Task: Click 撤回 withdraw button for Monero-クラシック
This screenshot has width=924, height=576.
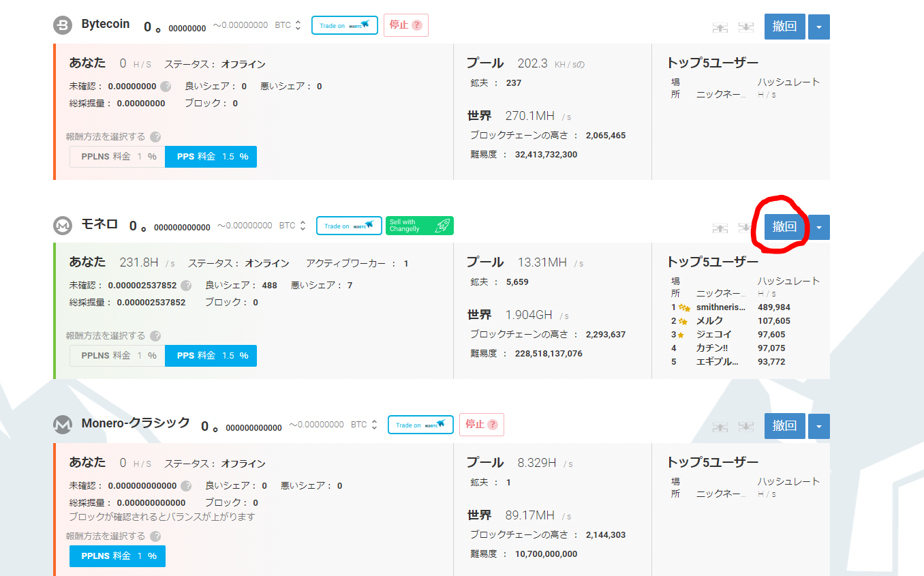Action: [785, 426]
